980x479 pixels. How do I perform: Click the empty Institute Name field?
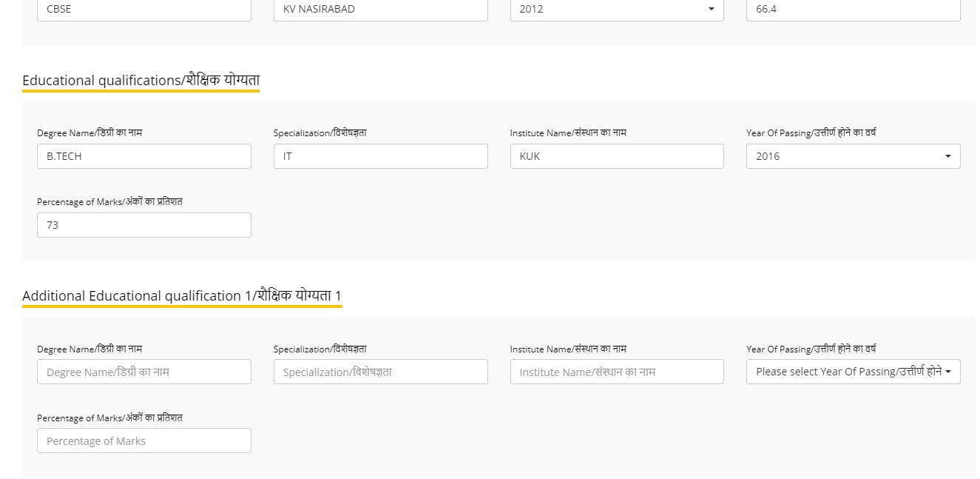(x=616, y=372)
